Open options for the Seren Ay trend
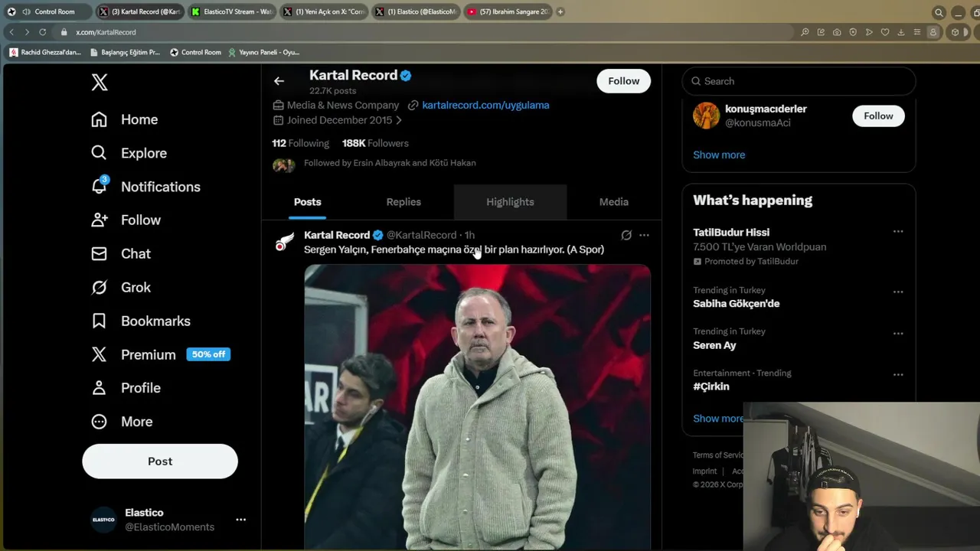This screenshot has width=980, height=551. 898,333
